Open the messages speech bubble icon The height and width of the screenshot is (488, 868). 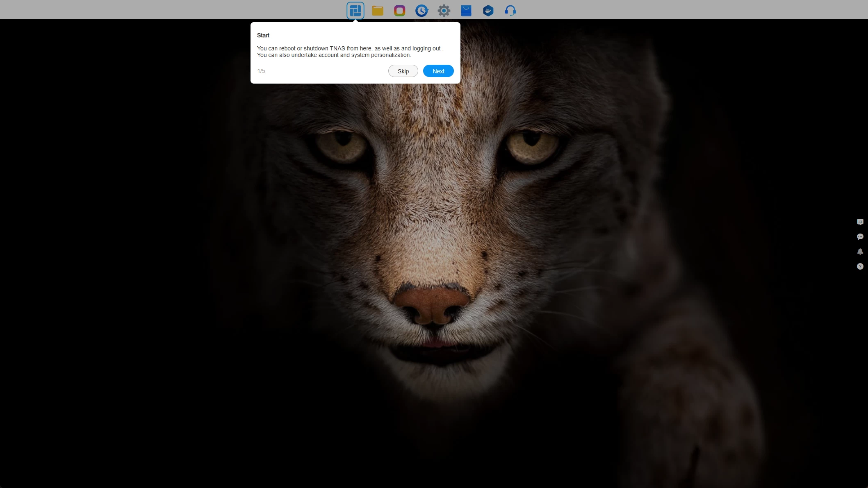point(860,237)
